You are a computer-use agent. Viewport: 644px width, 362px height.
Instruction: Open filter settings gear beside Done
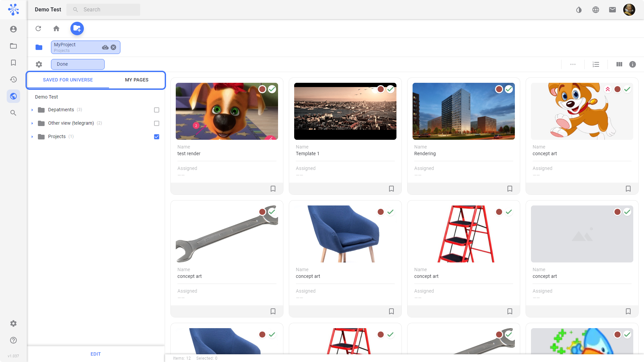click(39, 64)
